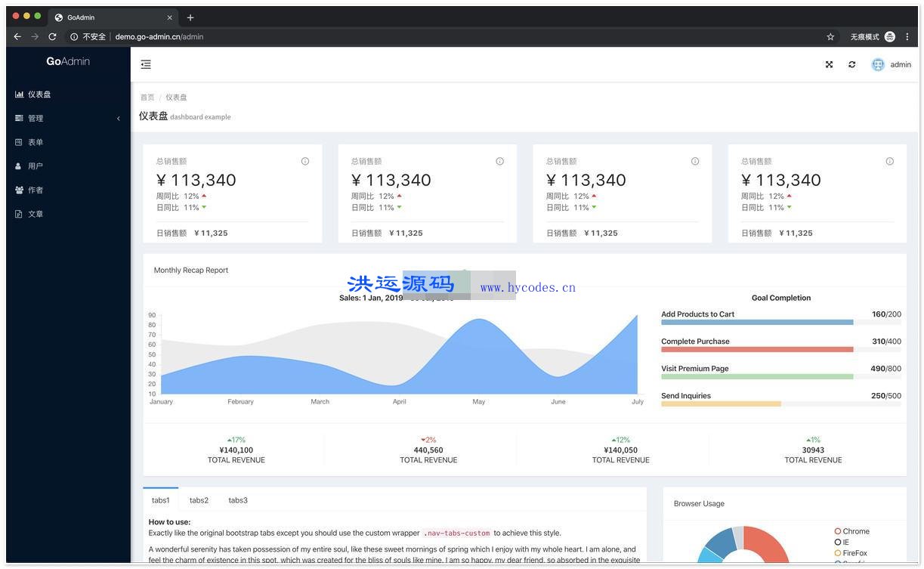The image size is (924, 569).
Task: Go back with browser back arrow
Action: coord(17,36)
